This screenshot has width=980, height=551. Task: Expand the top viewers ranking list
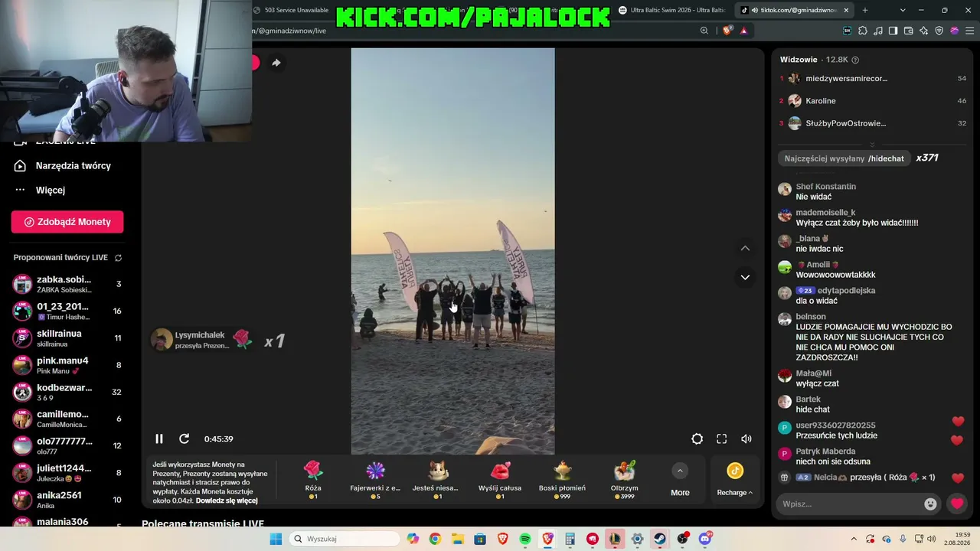(x=872, y=144)
